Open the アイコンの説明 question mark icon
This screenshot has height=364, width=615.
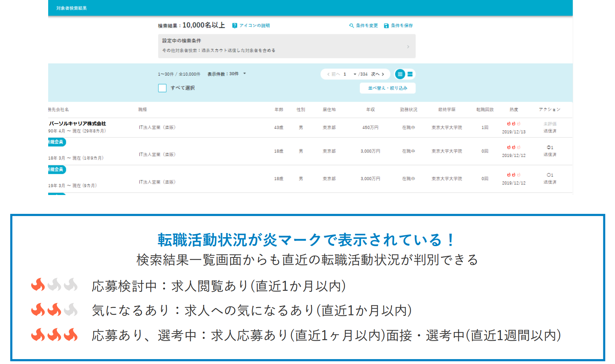tap(235, 26)
